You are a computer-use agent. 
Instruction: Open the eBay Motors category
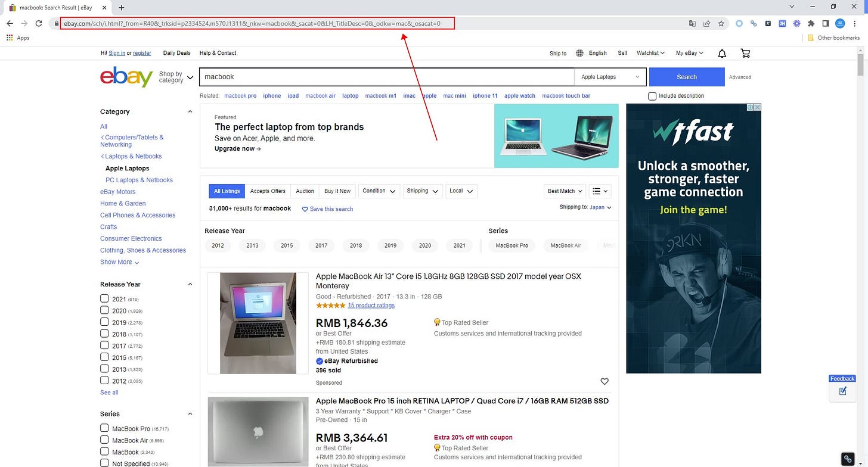click(x=118, y=192)
